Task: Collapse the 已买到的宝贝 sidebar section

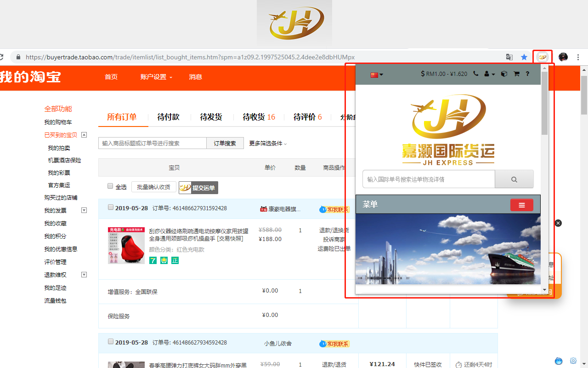Action: 84,135
